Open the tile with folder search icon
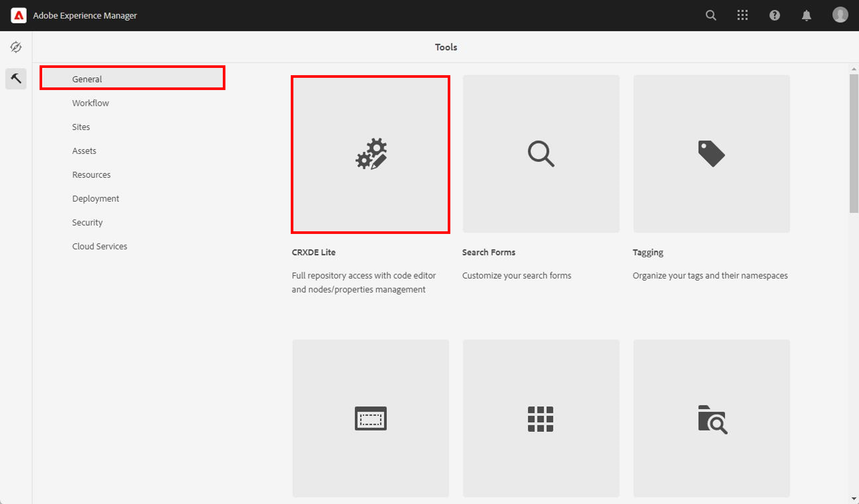The image size is (859, 504). point(711,418)
